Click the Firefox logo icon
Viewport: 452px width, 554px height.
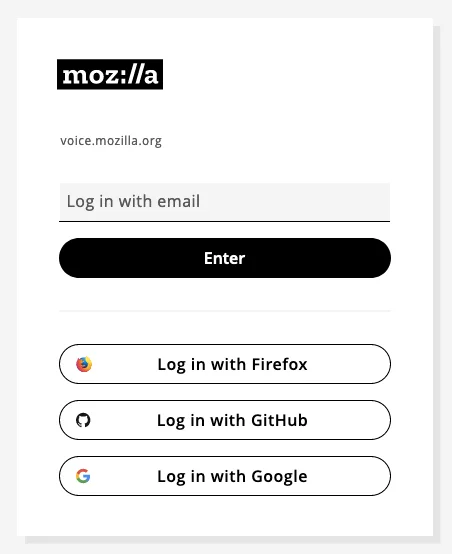tap(84, 364)
